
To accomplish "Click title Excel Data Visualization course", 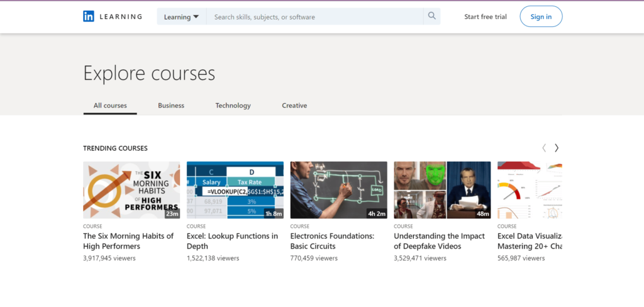I will click(x=530, y=241).
